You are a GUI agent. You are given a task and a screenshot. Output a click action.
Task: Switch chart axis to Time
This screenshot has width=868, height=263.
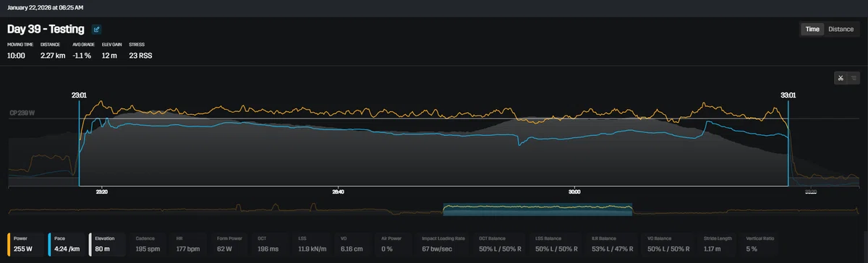coord(812,29)
